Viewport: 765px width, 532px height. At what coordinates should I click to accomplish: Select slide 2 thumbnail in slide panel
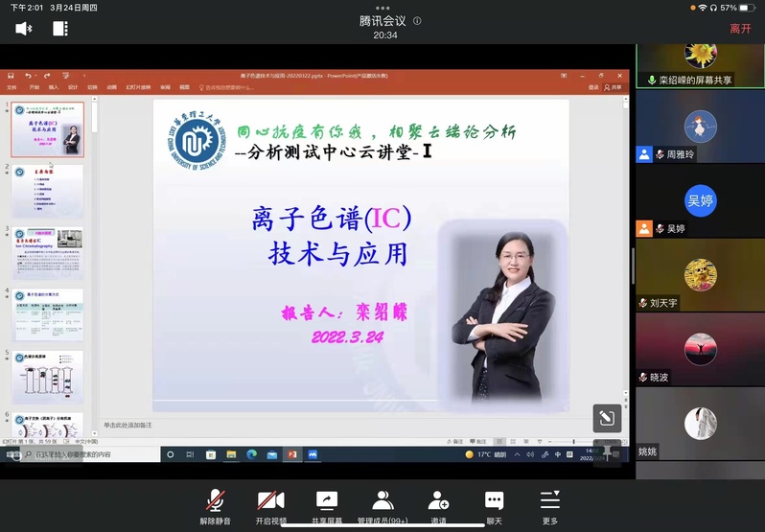[x=47, y=191]
